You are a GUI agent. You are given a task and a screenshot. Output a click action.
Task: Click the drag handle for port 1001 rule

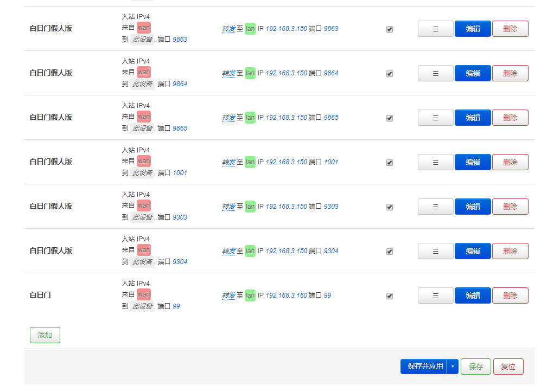435,162
